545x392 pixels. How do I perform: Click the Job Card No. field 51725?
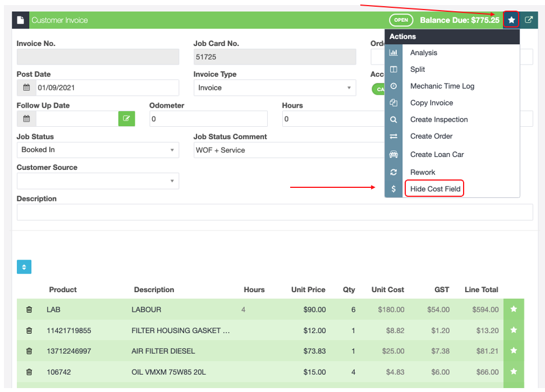(x=274, y=57)
